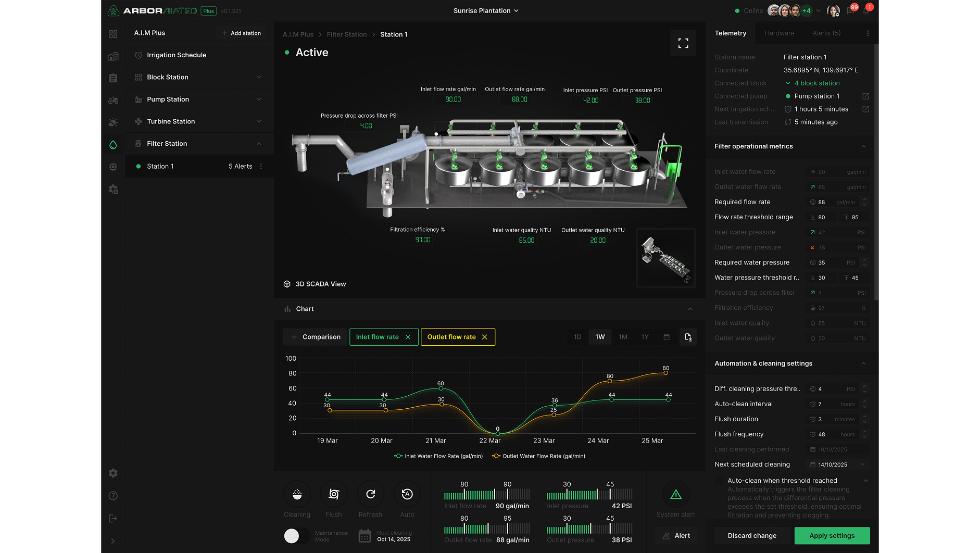Click Apply settings button
The image size is (980, 553).
click(832, 536)
